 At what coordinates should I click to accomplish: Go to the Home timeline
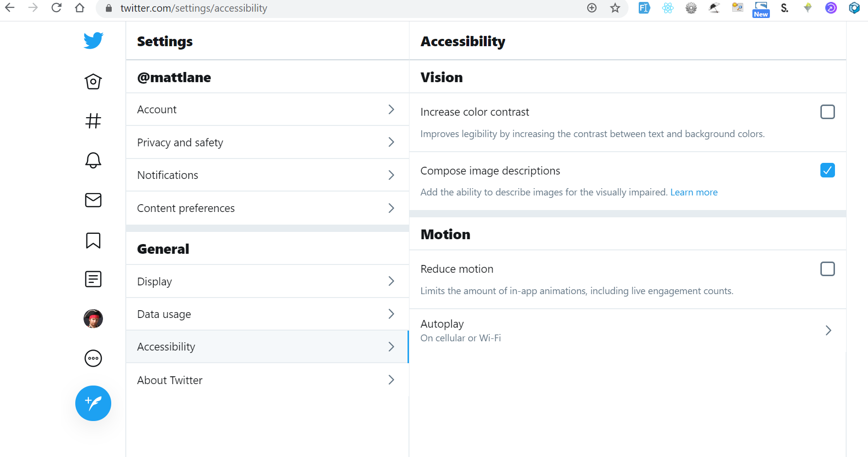pyautogui.click(x=93, y=81)
